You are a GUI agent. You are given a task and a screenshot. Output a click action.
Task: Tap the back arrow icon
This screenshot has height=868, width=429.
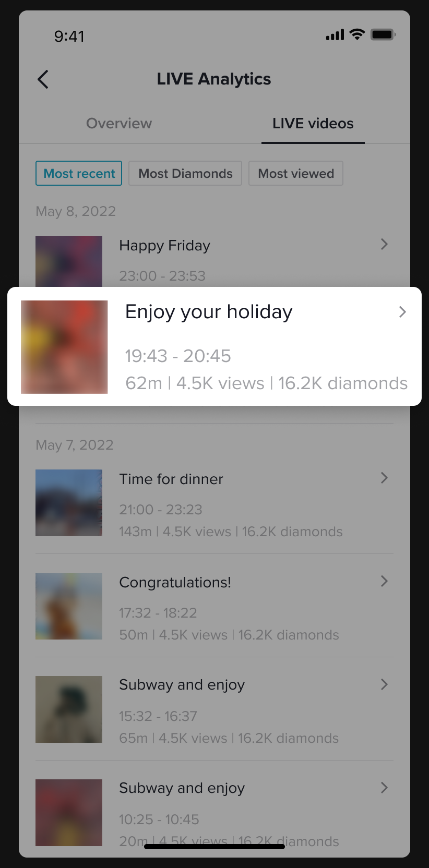43,79
